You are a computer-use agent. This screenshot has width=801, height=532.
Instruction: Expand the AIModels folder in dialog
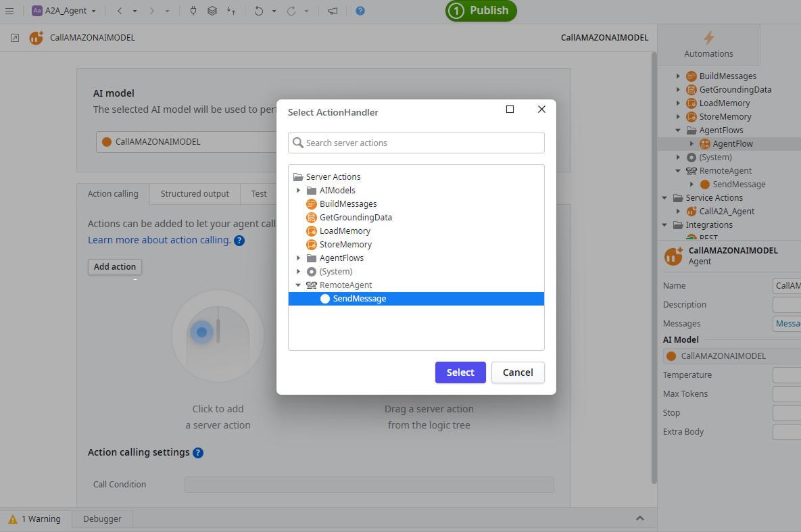(x=298, y=190)
